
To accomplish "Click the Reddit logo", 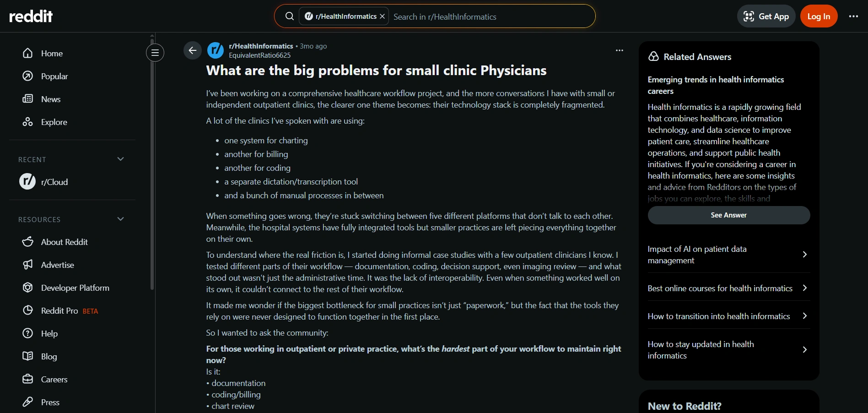I will click(31, 16).
